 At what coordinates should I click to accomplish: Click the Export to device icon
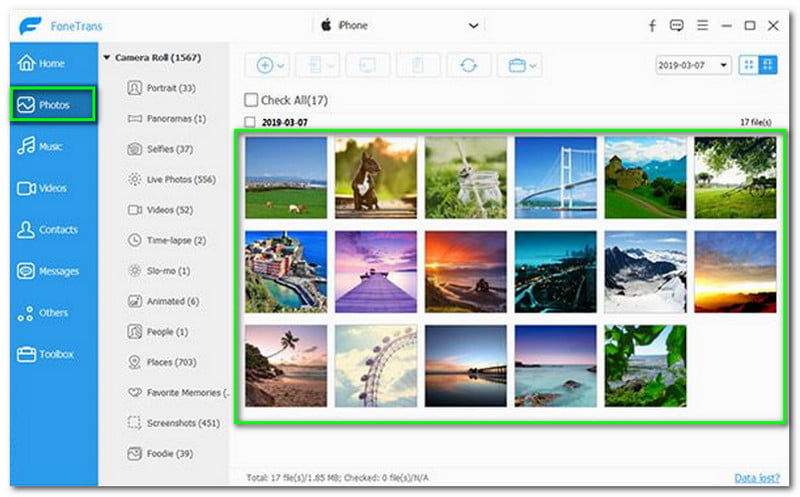coord(317,65)
